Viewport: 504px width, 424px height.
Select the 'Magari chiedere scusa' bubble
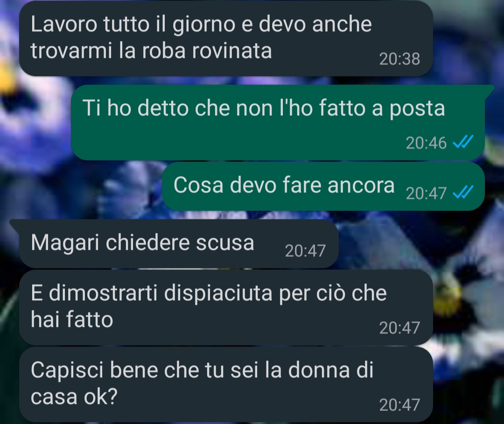(179, 244)
